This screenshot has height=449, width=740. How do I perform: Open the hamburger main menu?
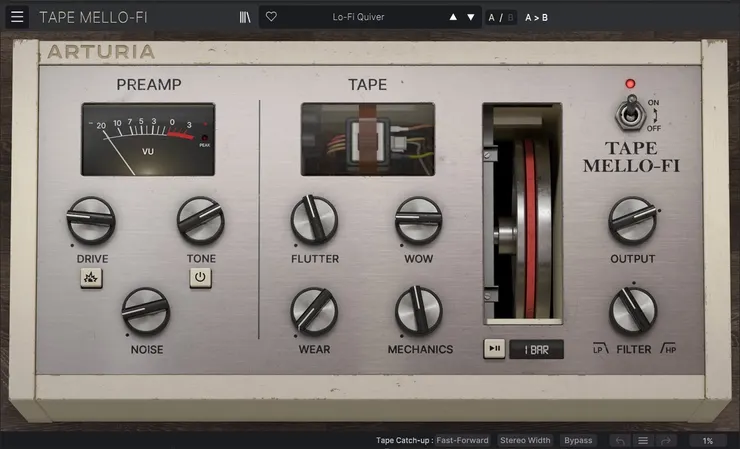17,17
